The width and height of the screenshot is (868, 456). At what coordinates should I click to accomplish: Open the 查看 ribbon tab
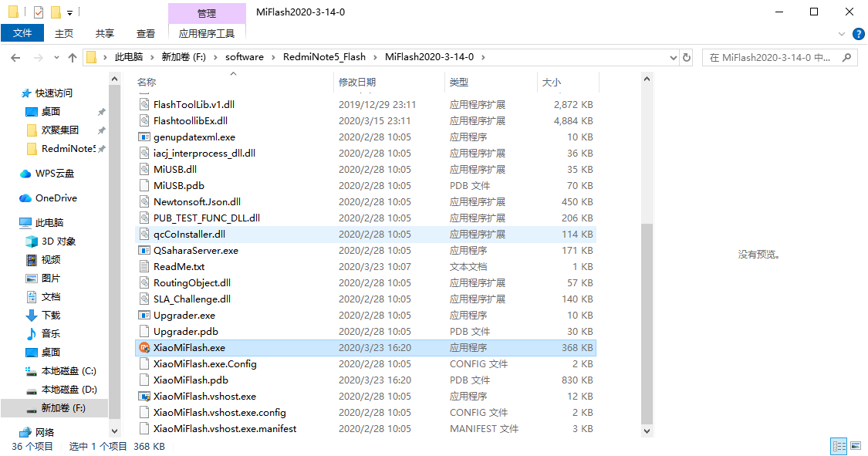tap(146, 33)
